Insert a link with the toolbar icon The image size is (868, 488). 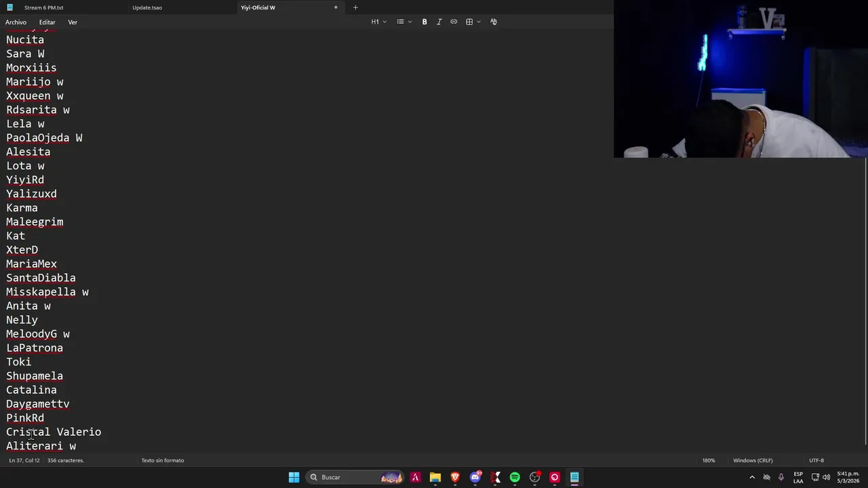(x=454, y=22)
